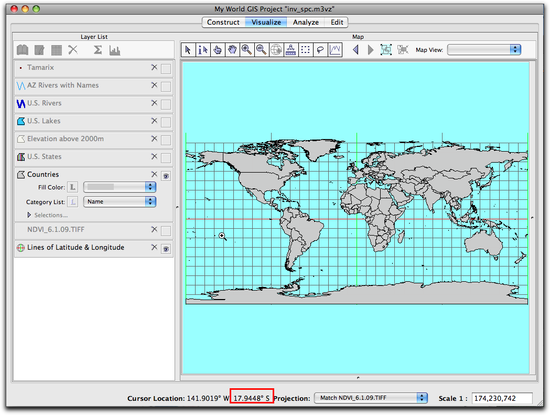Switch to the Construct tab
This screenshot has height=415, width=550.
[x=223, y=22]
